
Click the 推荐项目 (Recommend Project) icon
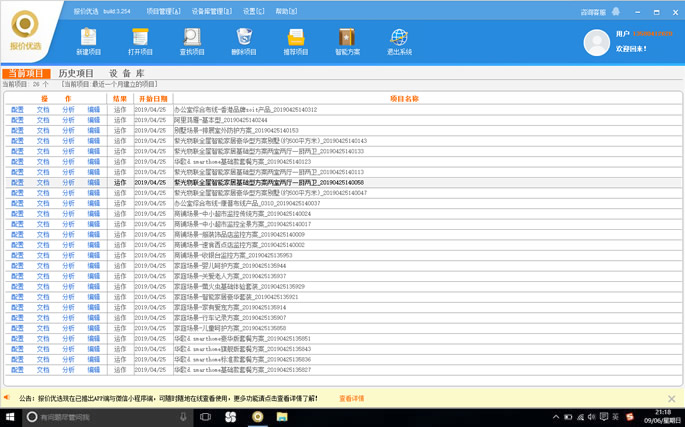(x=296, y=41)
